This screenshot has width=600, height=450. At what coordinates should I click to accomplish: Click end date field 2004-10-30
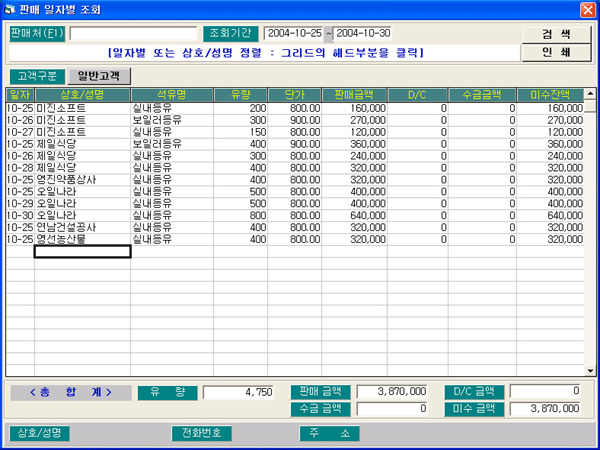tap(362, 34)
